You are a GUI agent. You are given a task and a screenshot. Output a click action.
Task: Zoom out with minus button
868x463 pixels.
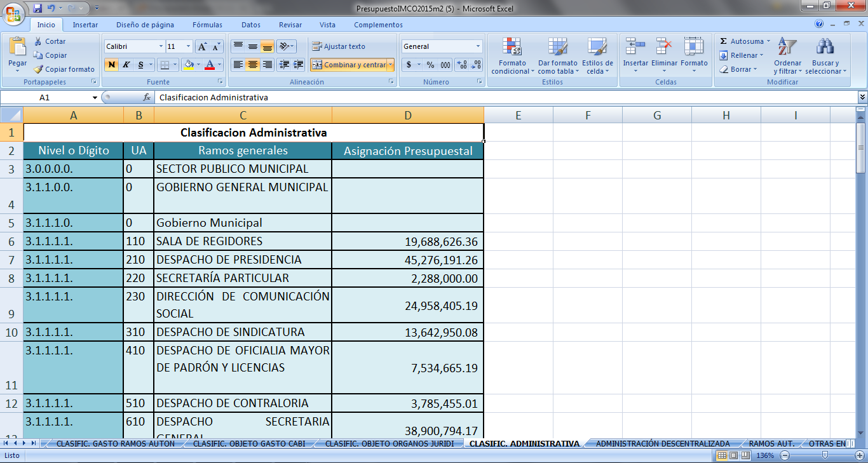pyautogui.click(x=785, y=455)
